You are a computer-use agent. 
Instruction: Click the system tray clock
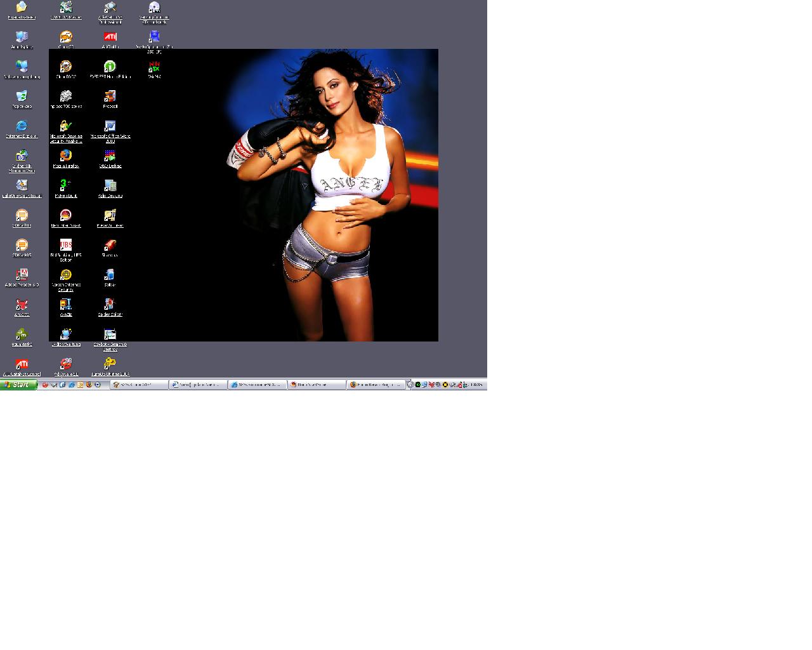[x=476, y=385]
